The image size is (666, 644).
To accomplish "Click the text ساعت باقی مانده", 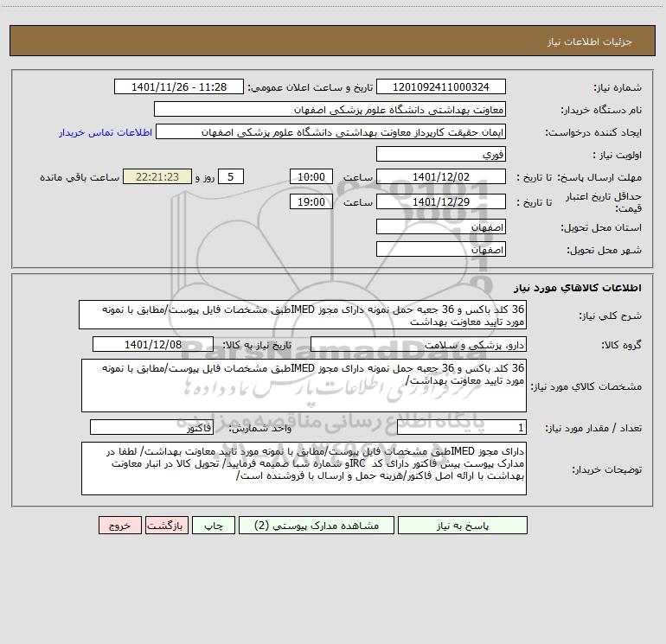I will tap(80, 177).
